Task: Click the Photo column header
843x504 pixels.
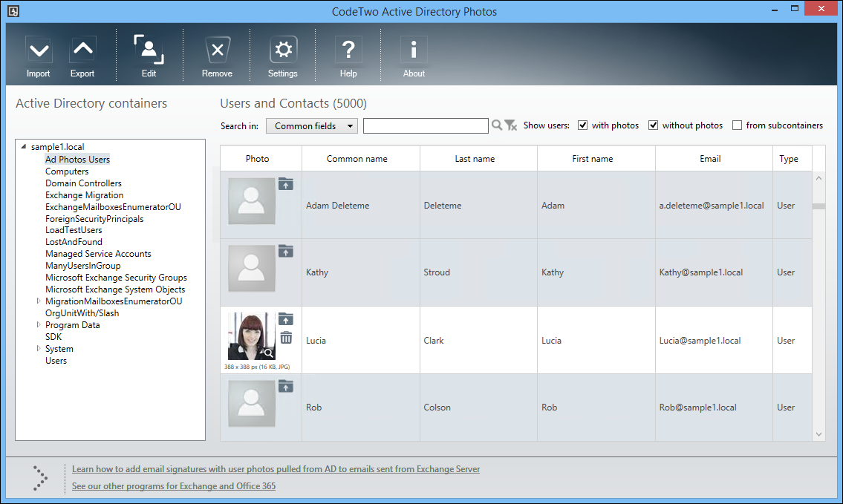Action: pyautogui.click(x=261, y=159)
